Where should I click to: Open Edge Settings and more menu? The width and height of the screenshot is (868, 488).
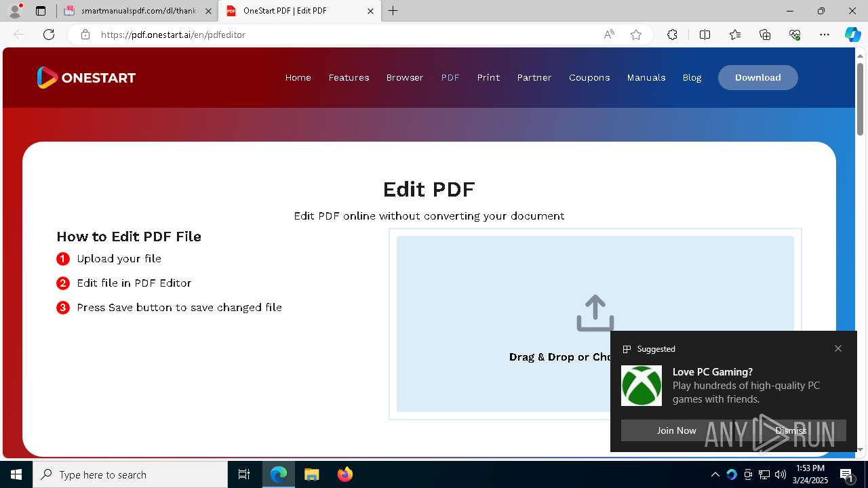click(x=825, y=35)
